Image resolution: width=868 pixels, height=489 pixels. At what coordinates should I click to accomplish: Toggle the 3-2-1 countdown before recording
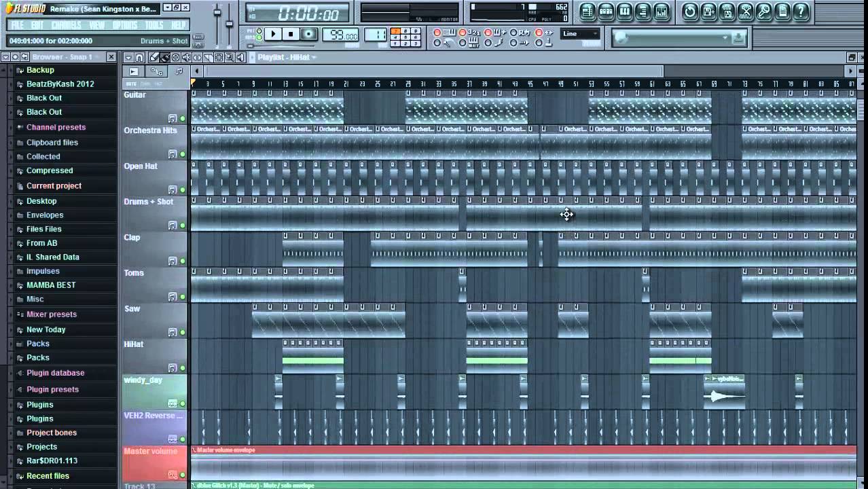coord(469,33)
